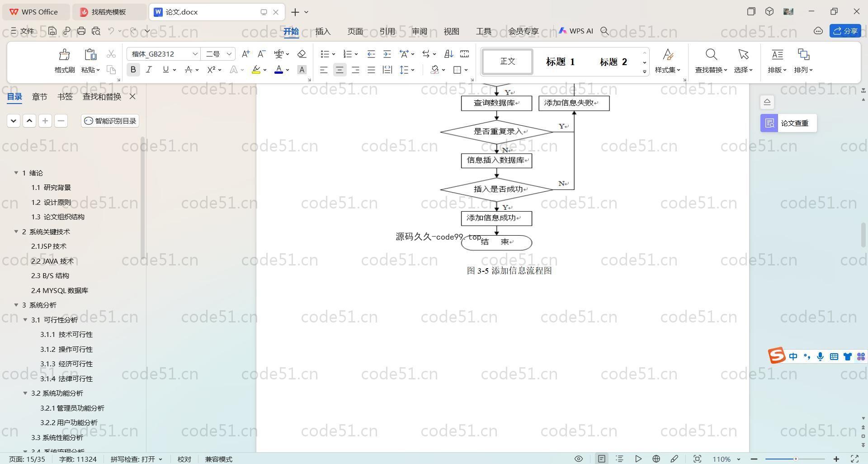Screen dimensions: 868x464
Task: Toggle Italic formatting
Action: click(149, 70)
